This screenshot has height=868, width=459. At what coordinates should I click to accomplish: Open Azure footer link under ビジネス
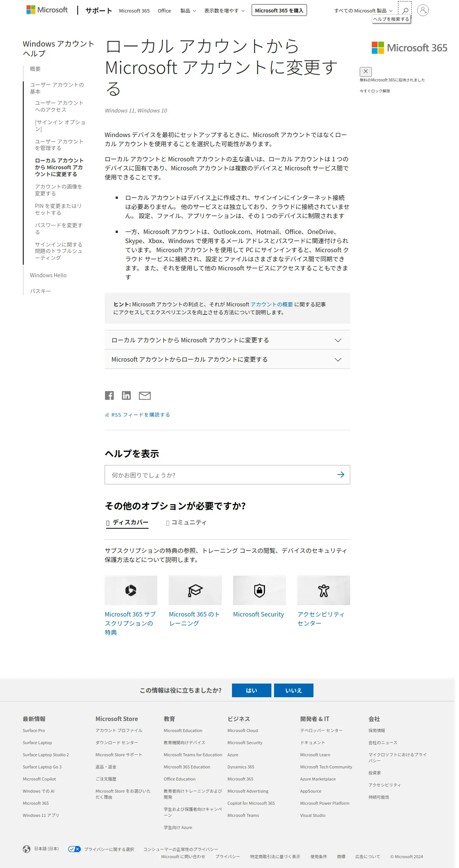[x=233, y=755]
